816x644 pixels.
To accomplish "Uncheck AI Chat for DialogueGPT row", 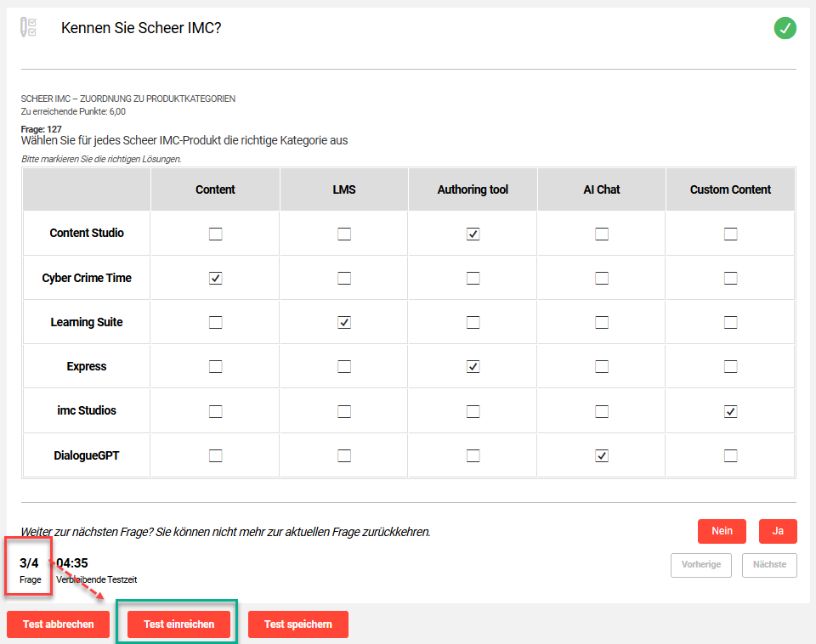I will pos(602,455).
